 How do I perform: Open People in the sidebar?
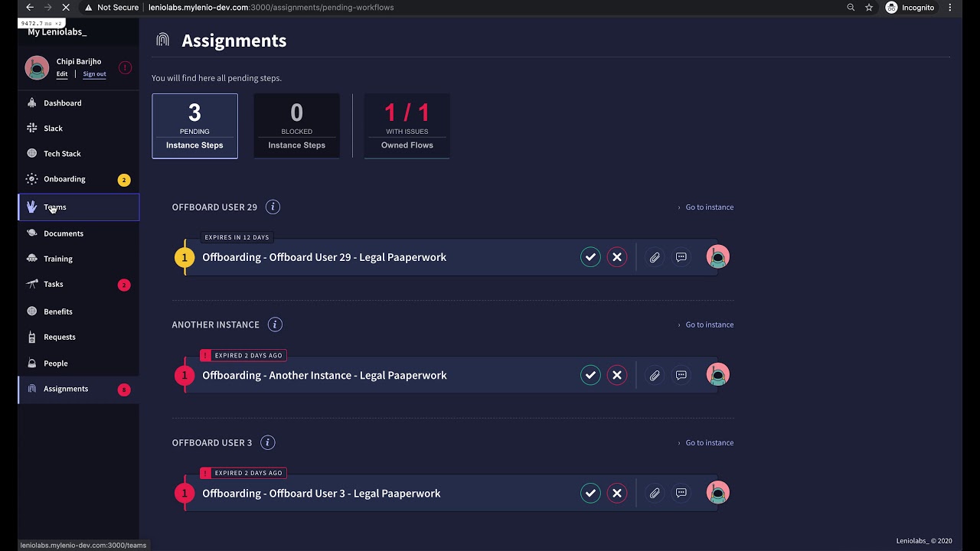(x=79, y=364)
